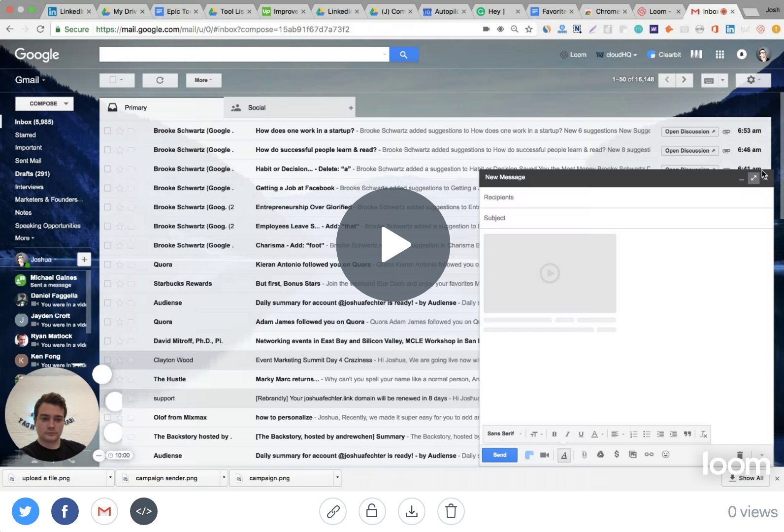This screenshot has height=532, width=784.
Task: Switch to the Primary tab
Action: pyautogui.click(x=162, y=108)
